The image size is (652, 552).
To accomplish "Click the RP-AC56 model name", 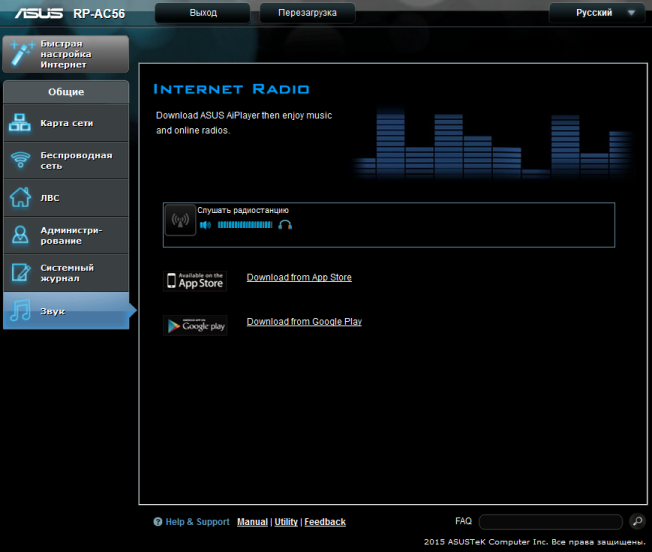I will (99, 14).
